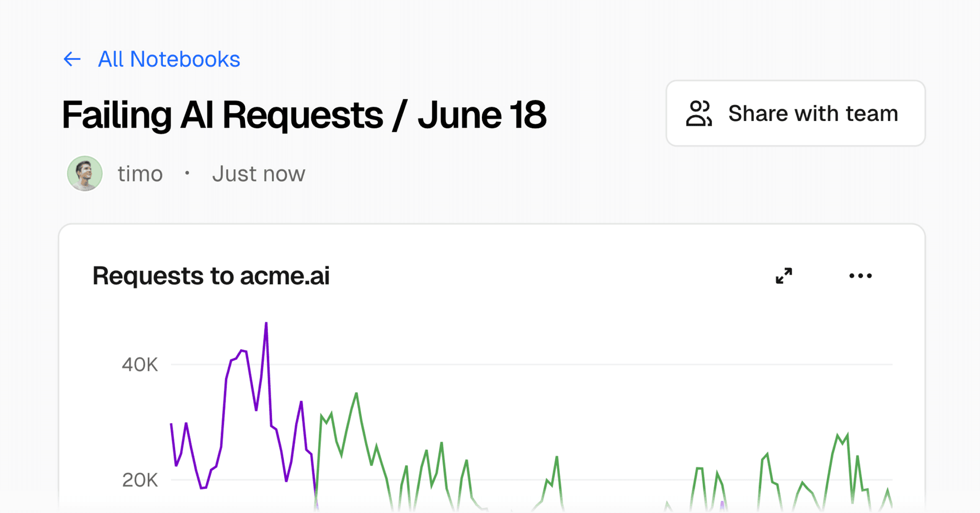Click the 40K y-axis label

pos(139,365)
